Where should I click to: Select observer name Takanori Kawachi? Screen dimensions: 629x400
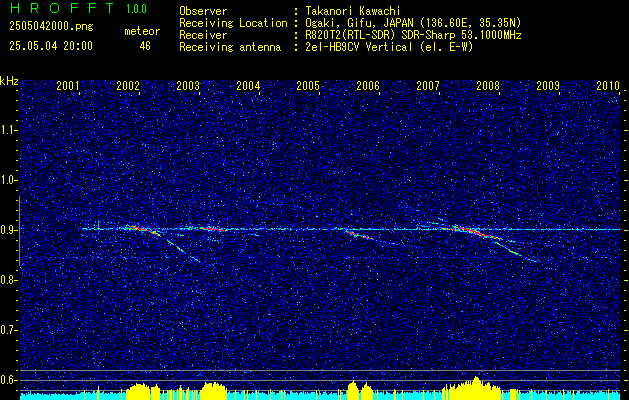353,11
